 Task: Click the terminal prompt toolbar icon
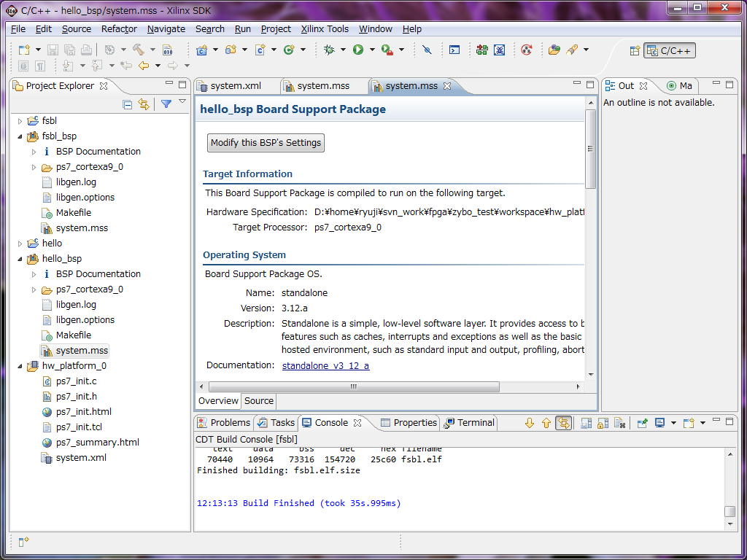point(454,50)
